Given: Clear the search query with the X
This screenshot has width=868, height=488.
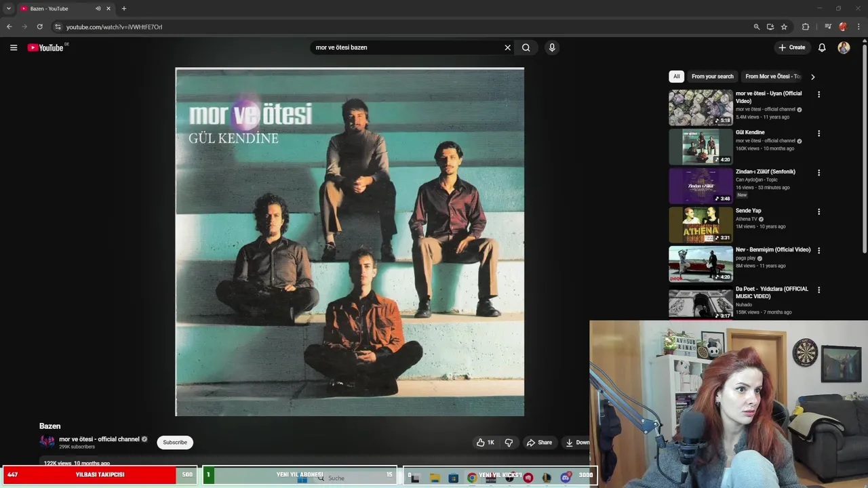Looking at the screenshot, I should coord(507,47).
